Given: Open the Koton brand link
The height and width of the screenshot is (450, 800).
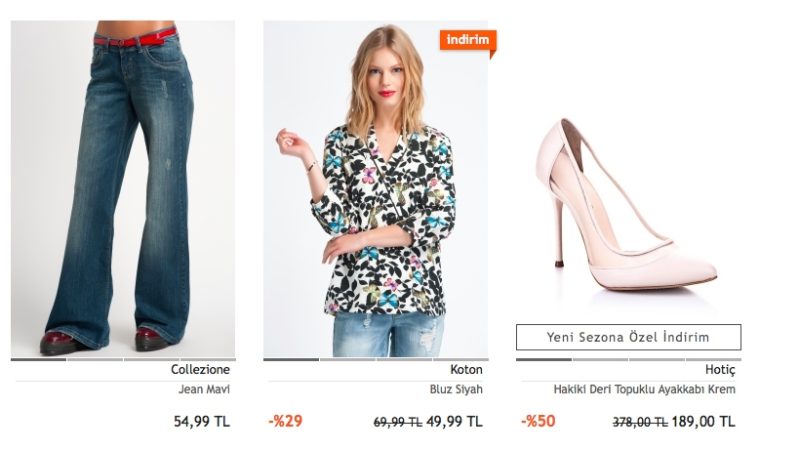Looking at the screenshot, I should 466,369.
